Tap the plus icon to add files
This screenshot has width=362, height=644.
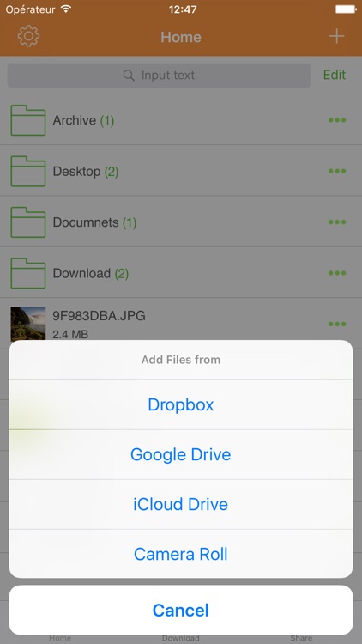336,37
